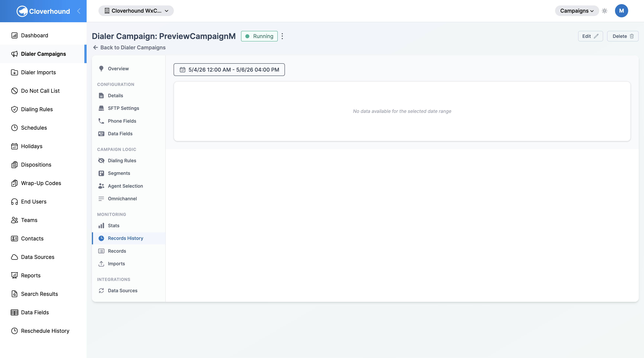Click the End Users headset icon
This screenshot has width=644, height=358.
pyautogui.click(x=14, y=202)
